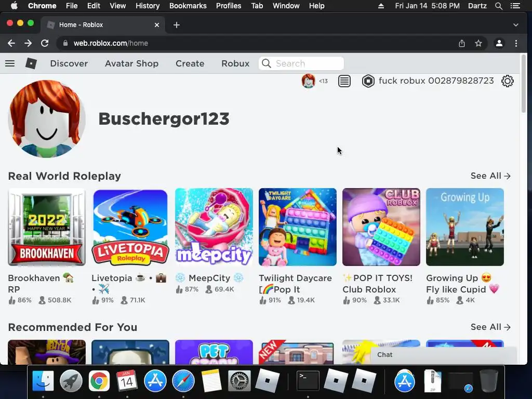Open the Robux balance hexagon icon
Screen dimensions: 532x399
point(368,81)
